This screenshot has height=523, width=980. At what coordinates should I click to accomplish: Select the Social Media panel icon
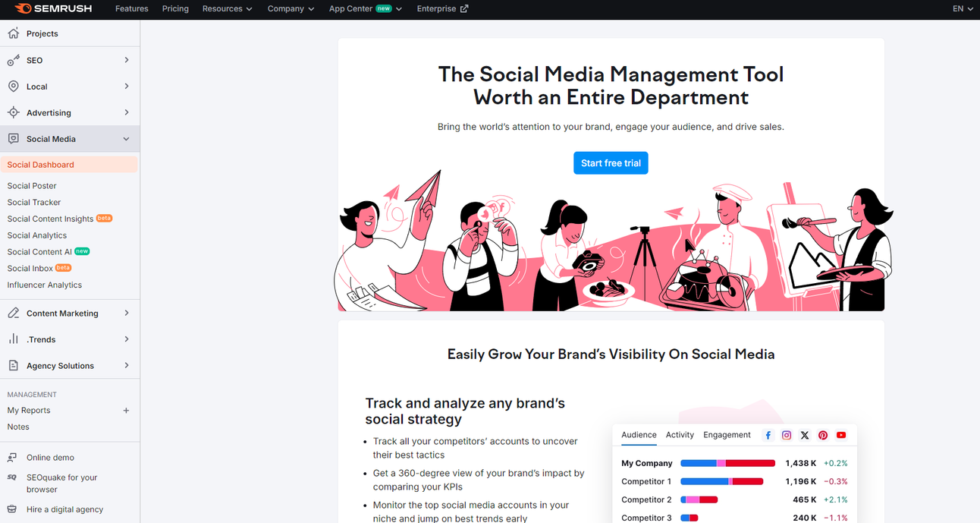pyautogui.click(x=13, y=138)
